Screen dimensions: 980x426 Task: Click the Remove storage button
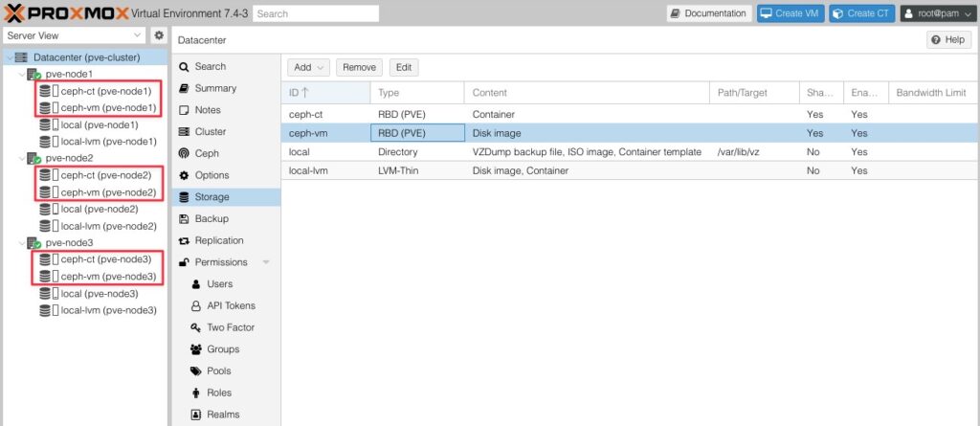tap(360, 68)
